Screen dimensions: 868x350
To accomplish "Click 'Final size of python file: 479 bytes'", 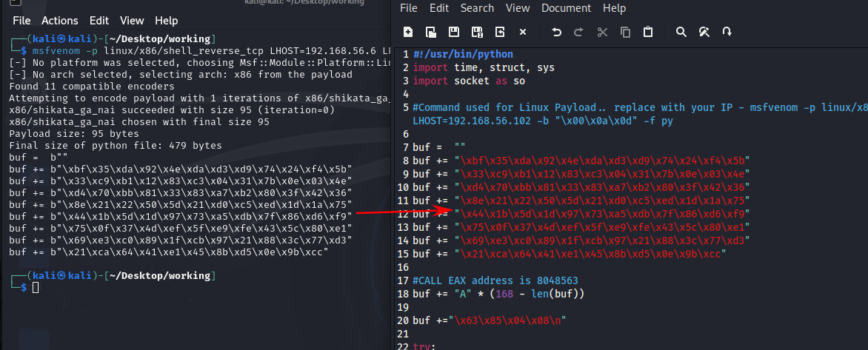I will tap(116, 146).
